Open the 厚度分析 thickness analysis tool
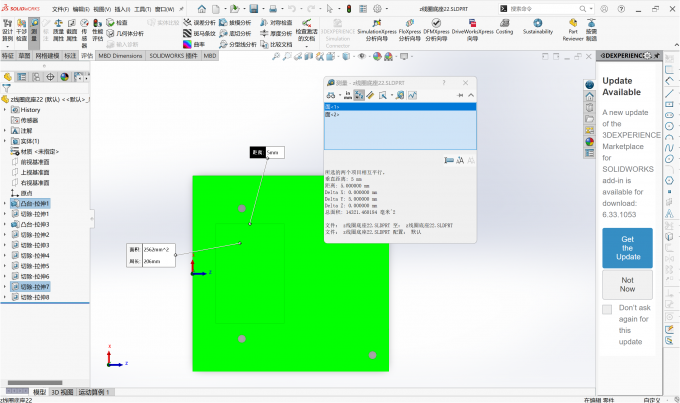This screenshot has height=403, width=680. [276, 33]
